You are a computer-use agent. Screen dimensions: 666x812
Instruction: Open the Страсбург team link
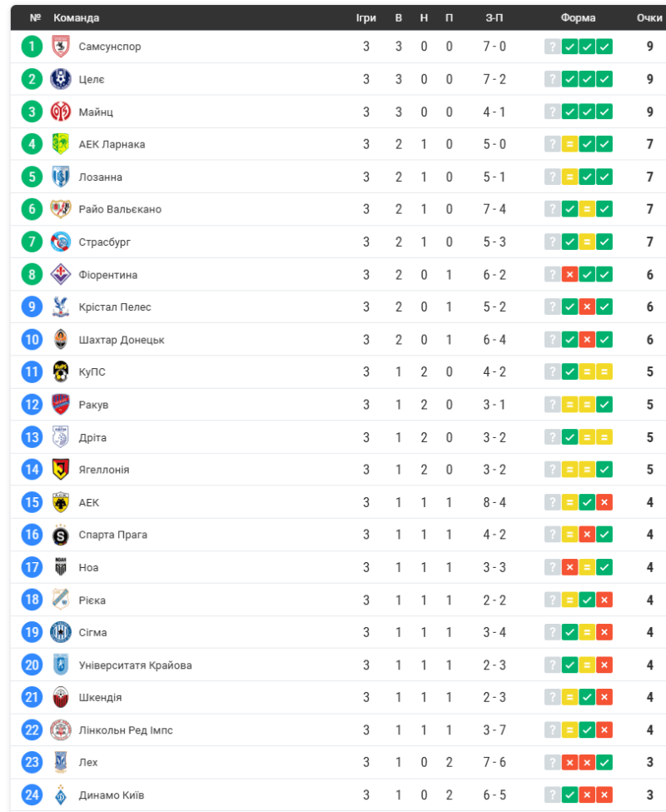(x=104, y=242)
